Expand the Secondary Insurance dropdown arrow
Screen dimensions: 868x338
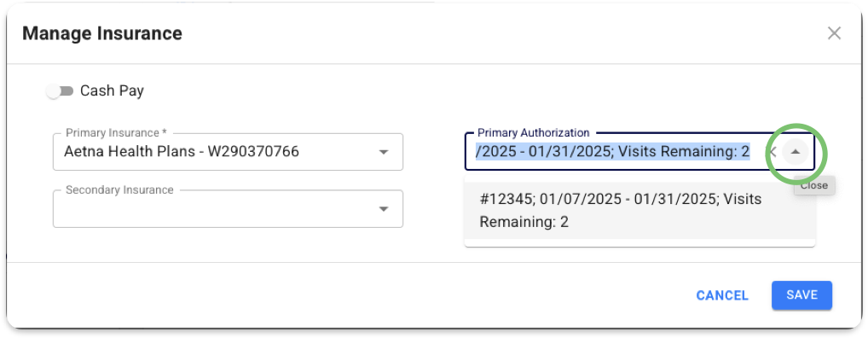(x=383, y=209)
